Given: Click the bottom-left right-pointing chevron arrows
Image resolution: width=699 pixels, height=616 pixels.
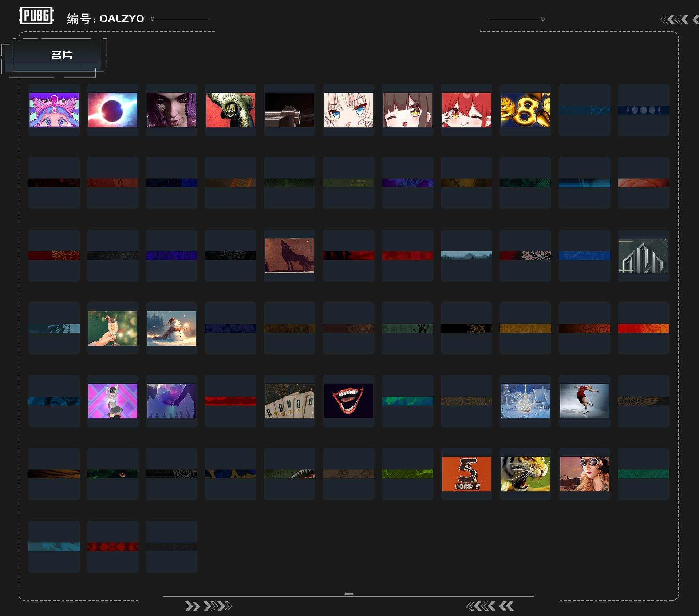Looking at the screenshot, I should (208, 606).
